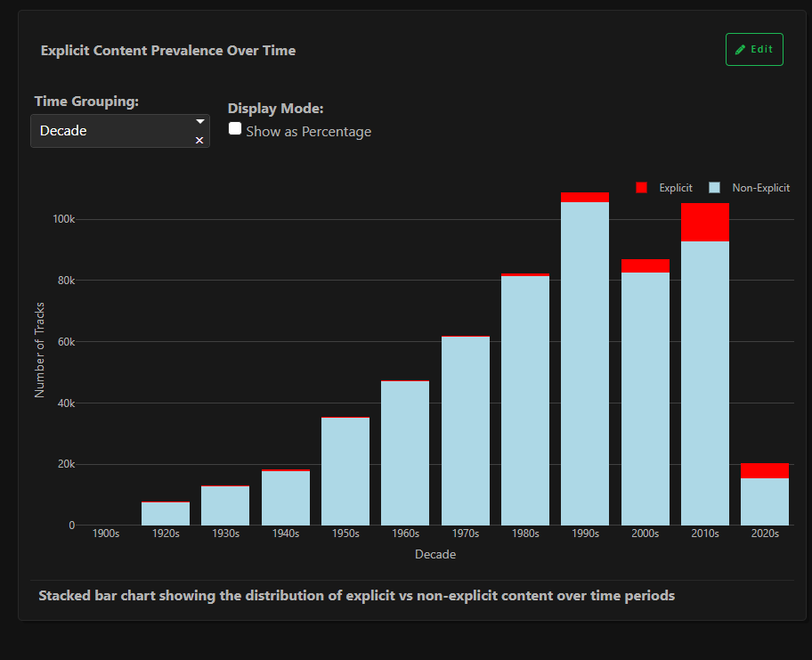Click the Explicit Content Prevalence Over Time title
This screenshot has height=660, width=812.
168,50
